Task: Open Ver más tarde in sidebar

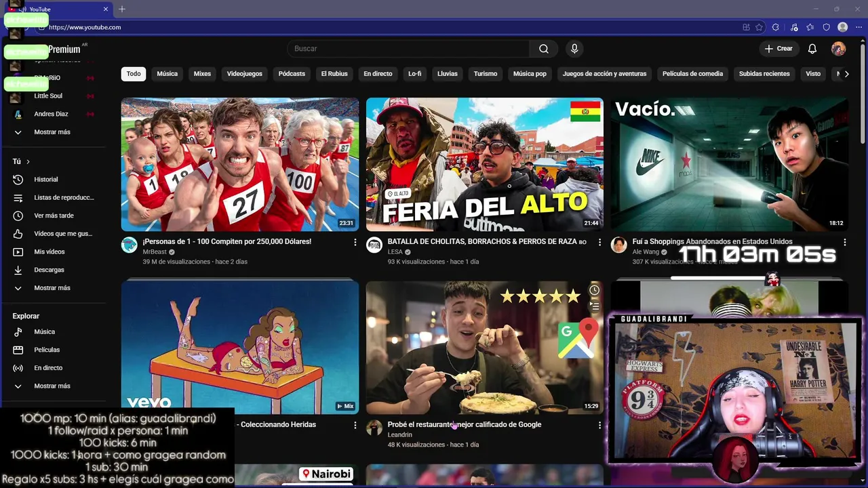Action: [54, 216]
